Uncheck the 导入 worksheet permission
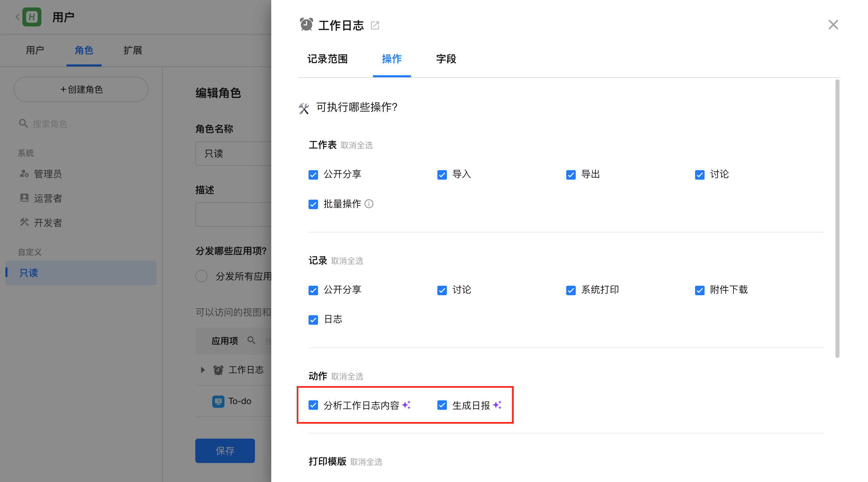 (x=442, y=175)
